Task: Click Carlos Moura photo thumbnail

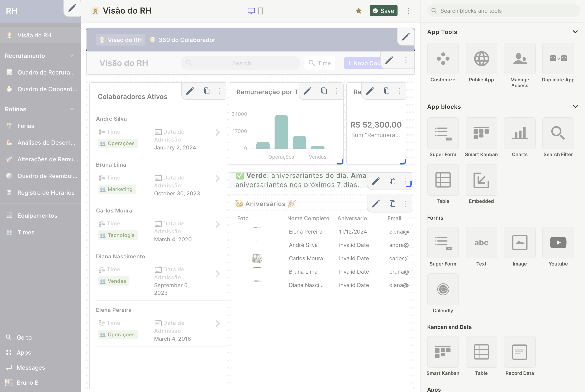Action: pyautogui.click(x=257, y=258)
